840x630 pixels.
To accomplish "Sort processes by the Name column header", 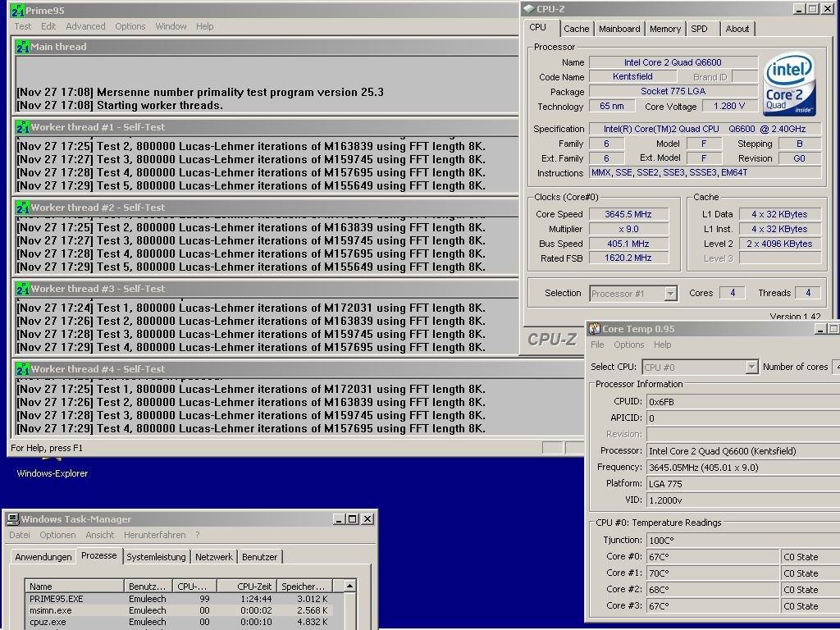I will 75,586.
